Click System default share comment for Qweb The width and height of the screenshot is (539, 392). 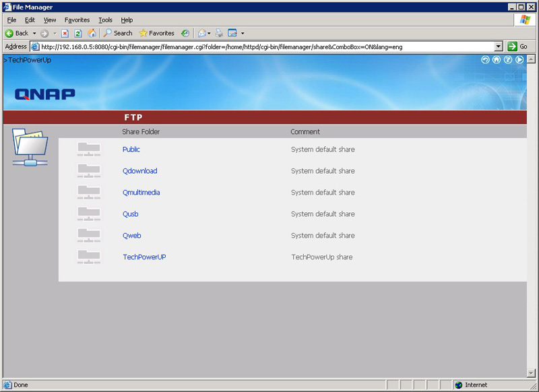pyautogui.click(x=323, y=236)
